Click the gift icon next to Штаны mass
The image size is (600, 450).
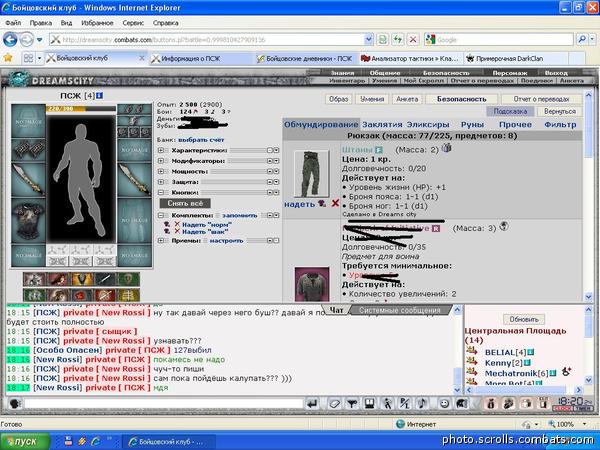click(446, 148)
